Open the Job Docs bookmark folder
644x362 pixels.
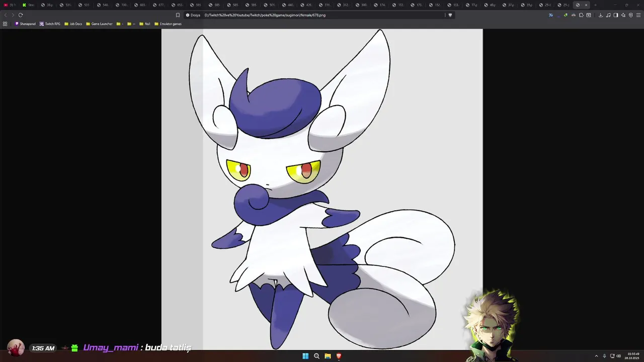coord(73,24)
